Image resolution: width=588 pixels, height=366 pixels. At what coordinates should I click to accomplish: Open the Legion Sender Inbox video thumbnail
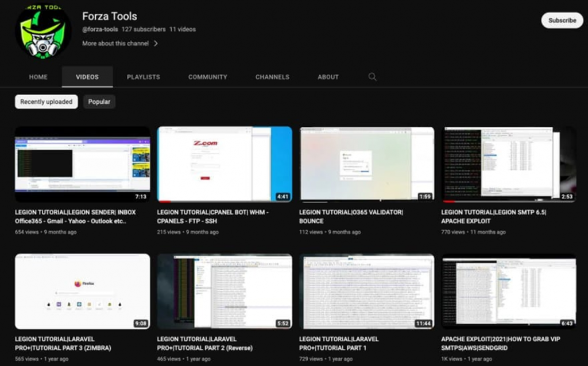(82, 164)
